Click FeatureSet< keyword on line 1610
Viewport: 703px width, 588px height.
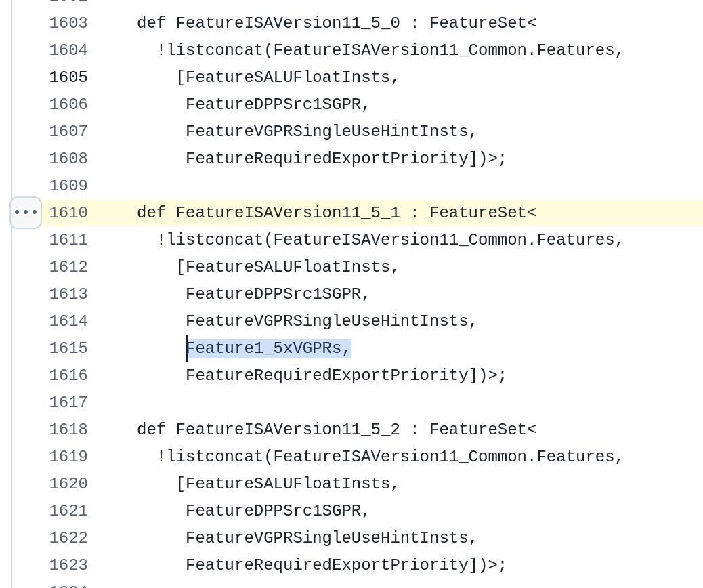[x=483, y=213]
